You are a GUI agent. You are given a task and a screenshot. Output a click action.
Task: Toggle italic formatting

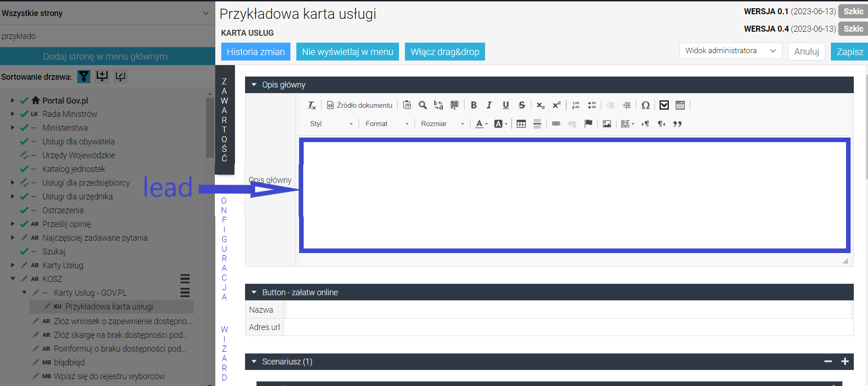pyautogui.click(x=489, y=105)
